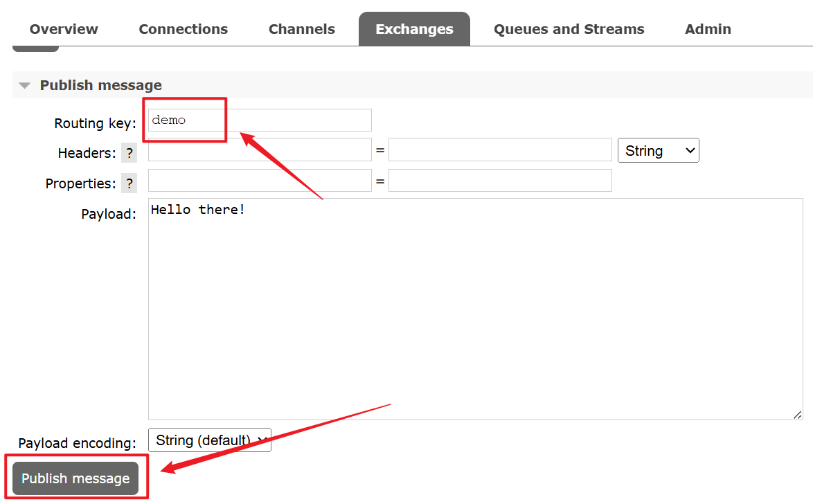Collapse the Publish message section triangle

click(x=25, y=86)
